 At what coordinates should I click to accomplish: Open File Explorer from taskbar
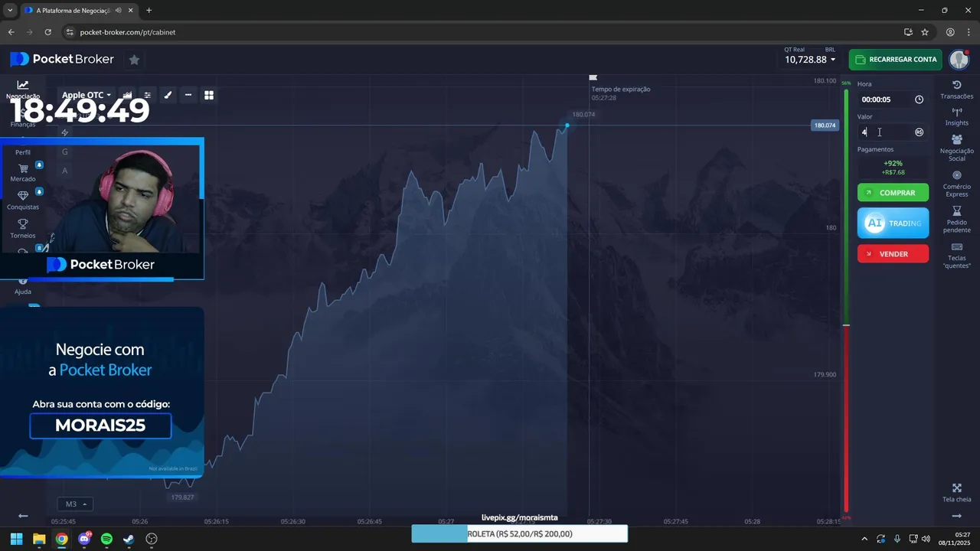point(39,539)
